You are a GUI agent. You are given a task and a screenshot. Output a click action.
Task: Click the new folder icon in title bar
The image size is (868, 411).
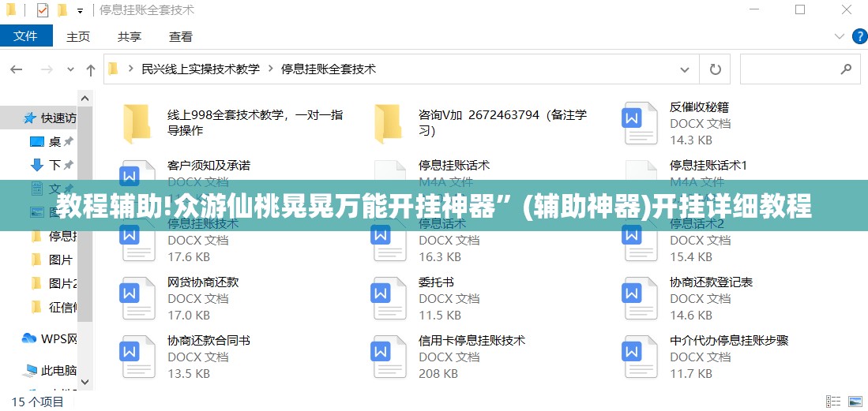coord(62,10)
